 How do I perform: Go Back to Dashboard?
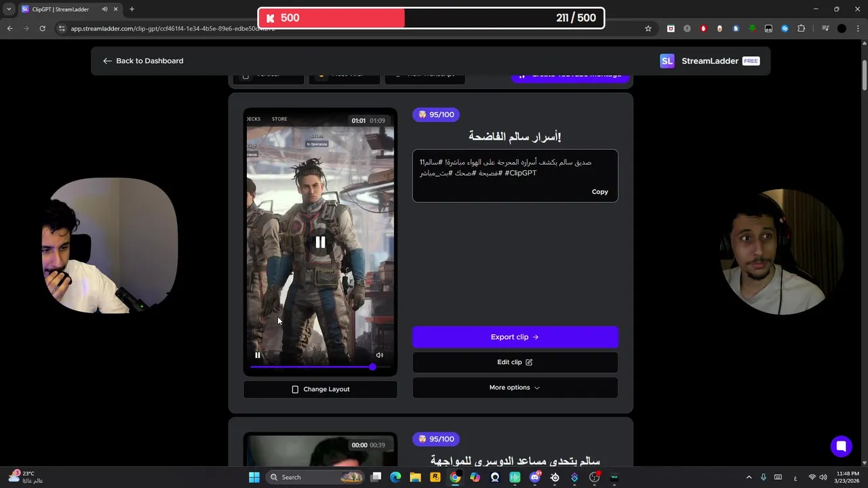click(x=143, y=61)
